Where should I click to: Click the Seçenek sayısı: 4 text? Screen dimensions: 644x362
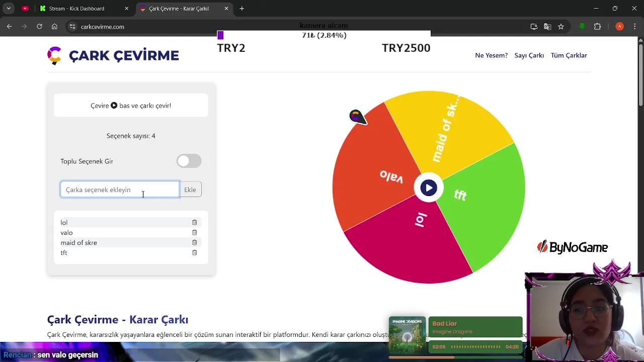(131, 136)
